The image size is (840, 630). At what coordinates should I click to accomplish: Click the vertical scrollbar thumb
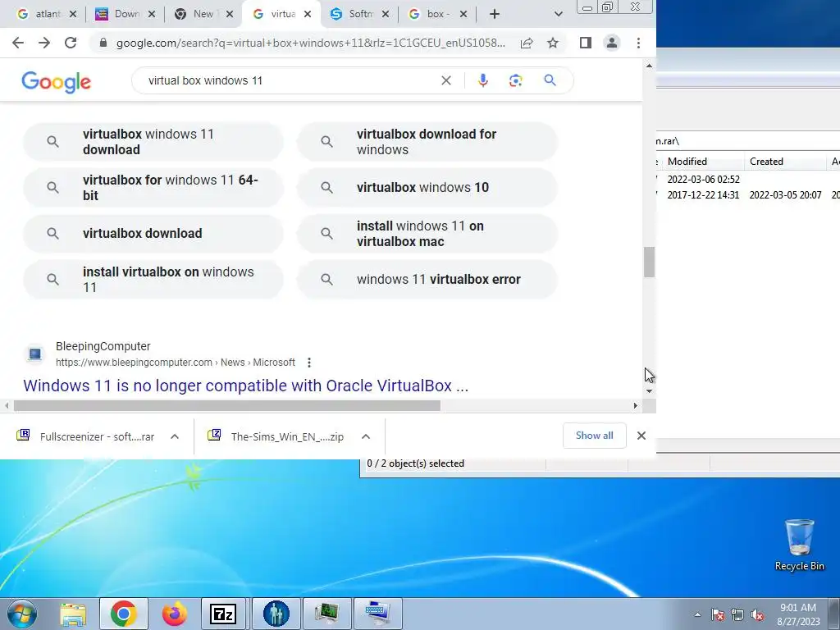tap(650, 262)
